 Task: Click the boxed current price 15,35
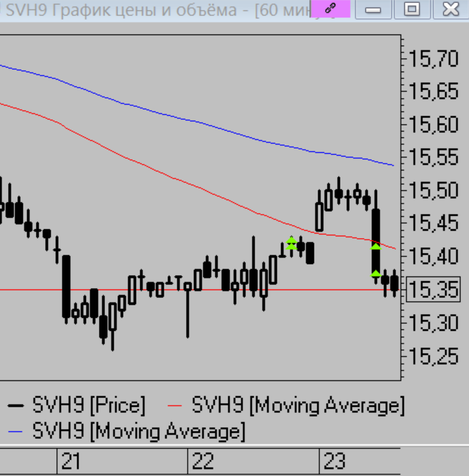click(x=433, y=289)
